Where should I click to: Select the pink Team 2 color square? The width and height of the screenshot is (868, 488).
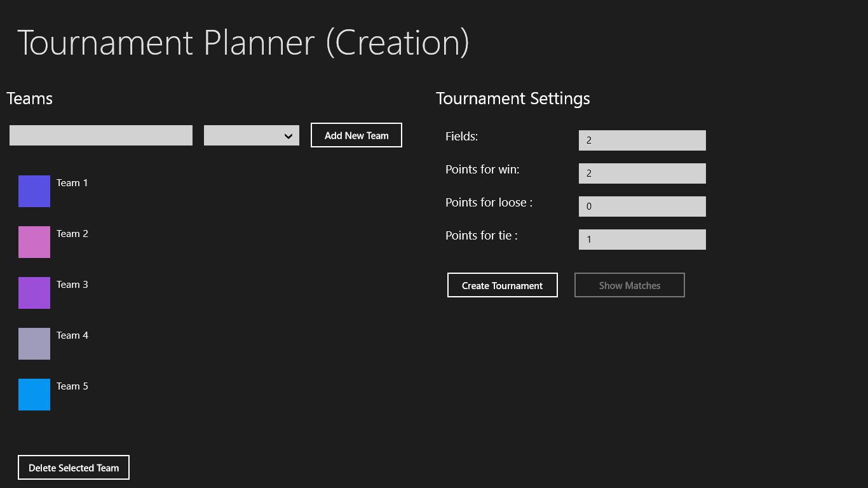[x=34, y=242]
